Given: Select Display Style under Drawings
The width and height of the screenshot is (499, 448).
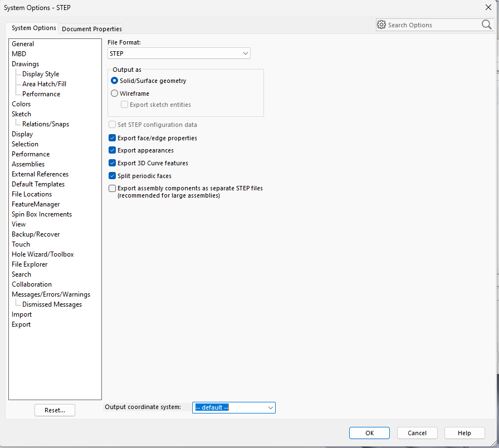Looking at the screenshot, I should pyautogui.click(x=41, y=74).
